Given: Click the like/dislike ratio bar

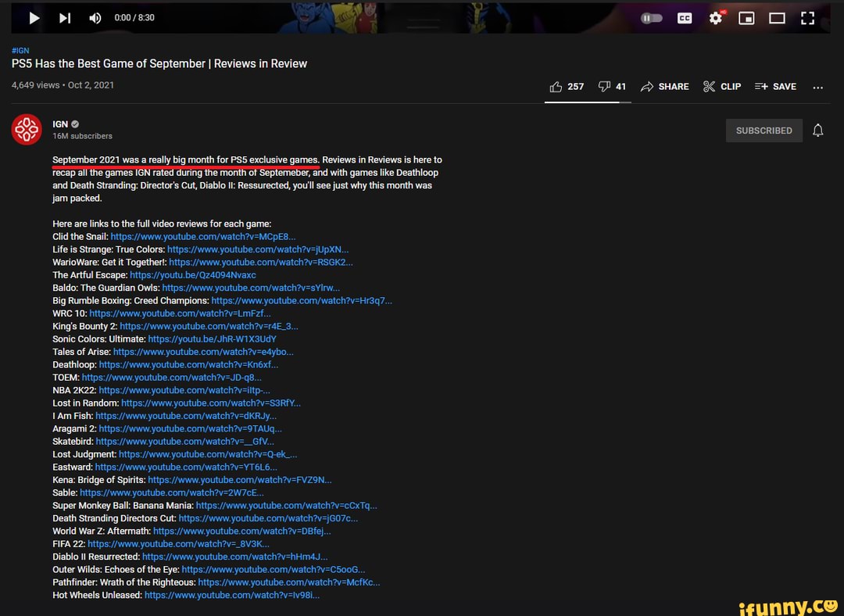Looking at the screenshot, I should pos(588,102).
